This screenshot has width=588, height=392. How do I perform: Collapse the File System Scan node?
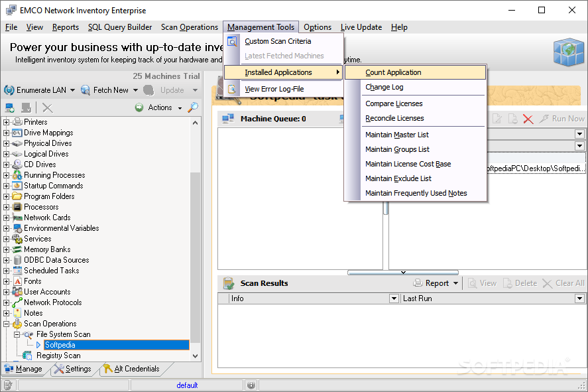[17, 334]
